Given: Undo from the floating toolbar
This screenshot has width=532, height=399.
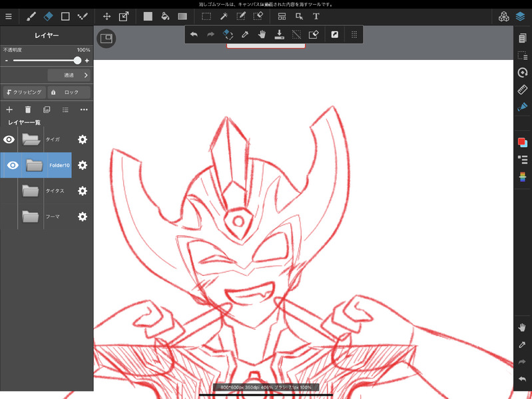Looking at the screenshot, I should (x=194, y=34).
